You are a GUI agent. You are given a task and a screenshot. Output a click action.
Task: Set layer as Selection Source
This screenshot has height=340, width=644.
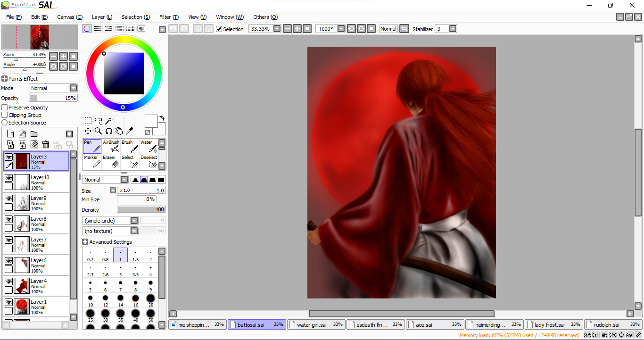(5, 123)
